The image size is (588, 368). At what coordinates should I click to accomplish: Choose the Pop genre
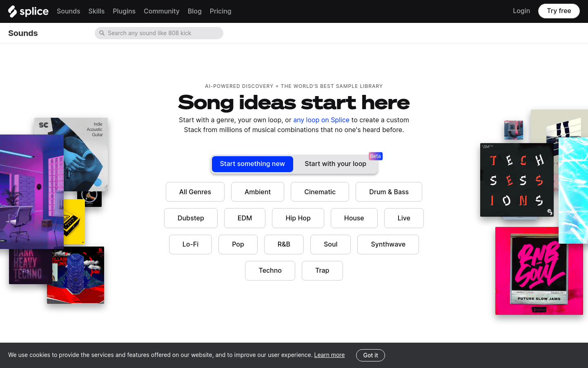pyautogui.click(x=238, y=245)
